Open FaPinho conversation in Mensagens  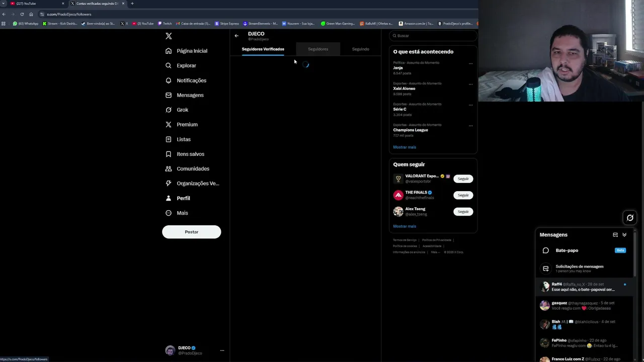[x=584, y=343]
